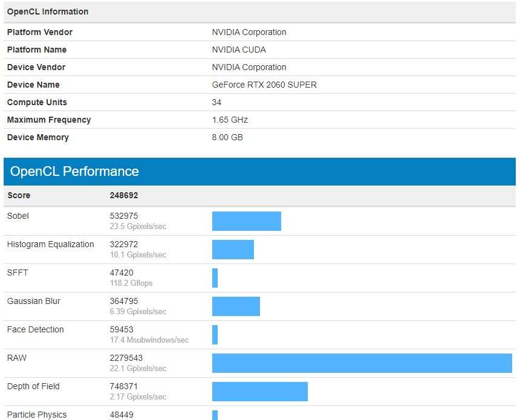Select the GeForce RTX 2060 SUPER device name
This screenshot has height=420, width=520.
tap(264, 85)
